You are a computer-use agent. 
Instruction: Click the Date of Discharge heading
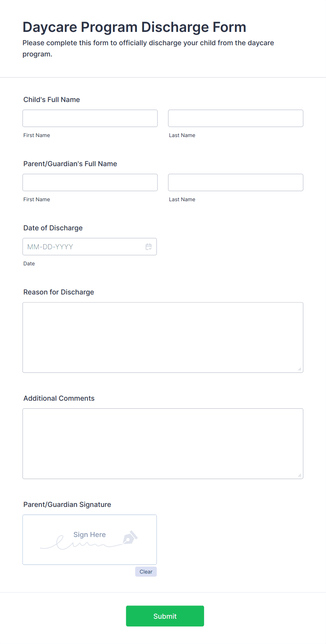pos(53,228)
